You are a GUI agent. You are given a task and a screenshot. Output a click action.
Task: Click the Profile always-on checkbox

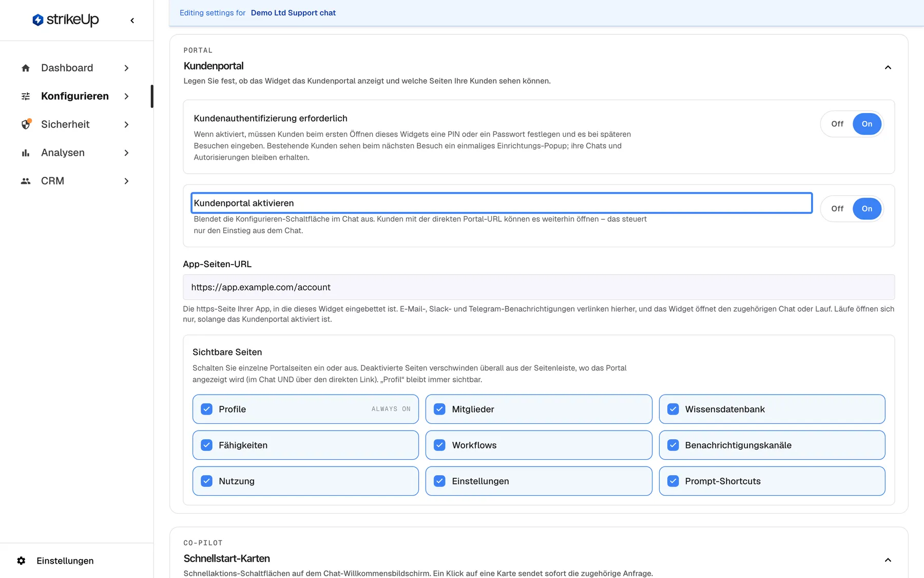tap(206, 409)
